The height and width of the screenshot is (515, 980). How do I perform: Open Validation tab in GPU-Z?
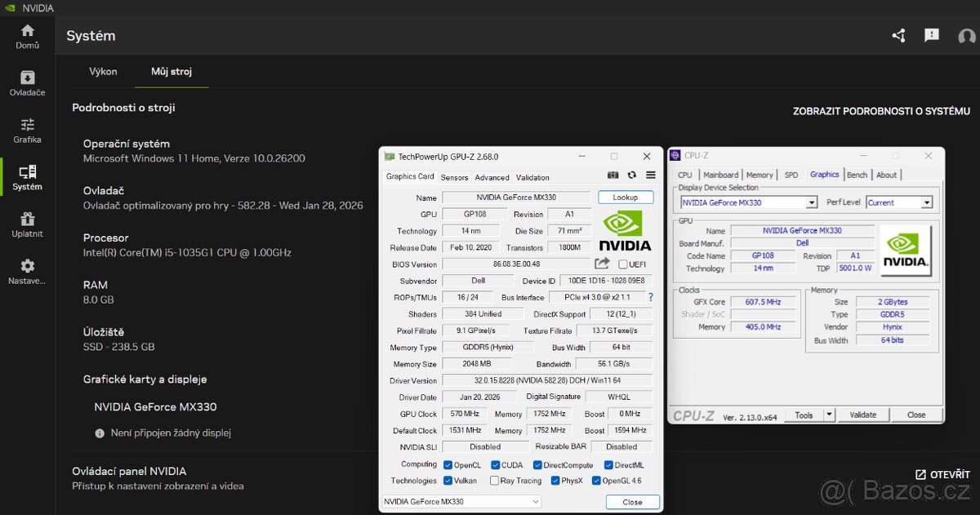tap(532, 177)
